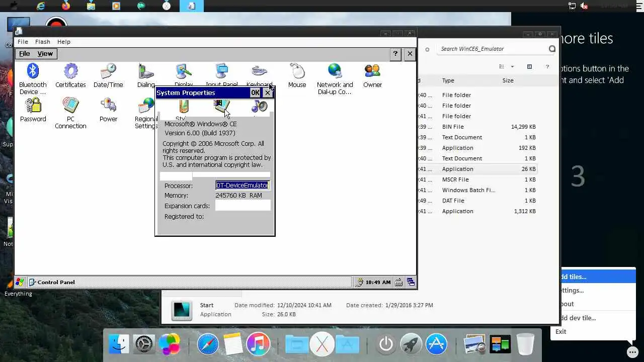Open the Regional Settings globe icon
The height and width of the screenshot is (362, 644).
point(146,106)
